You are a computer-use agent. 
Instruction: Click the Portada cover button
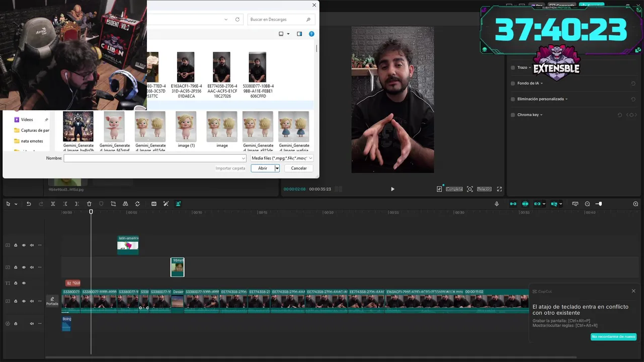tap(52, 301)
